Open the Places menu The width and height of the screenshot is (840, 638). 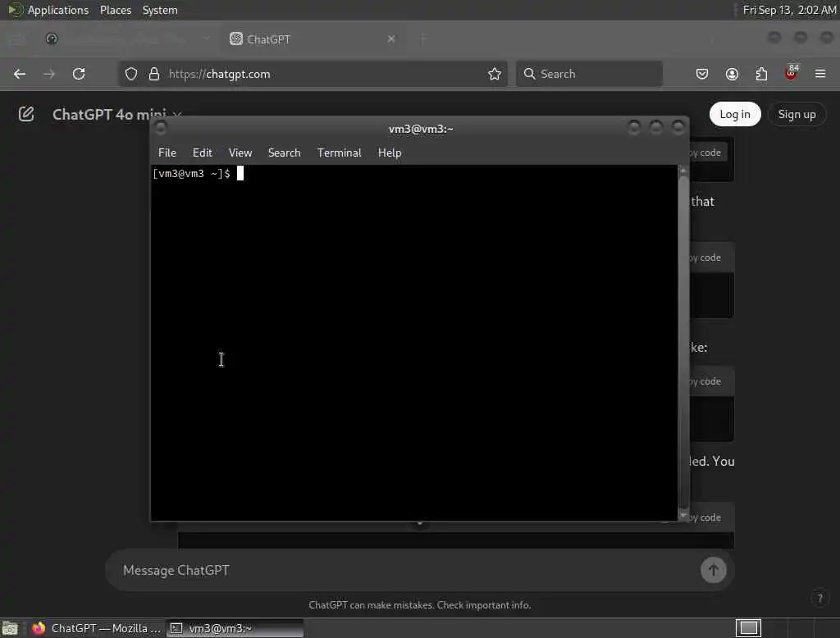pos(115,10)
